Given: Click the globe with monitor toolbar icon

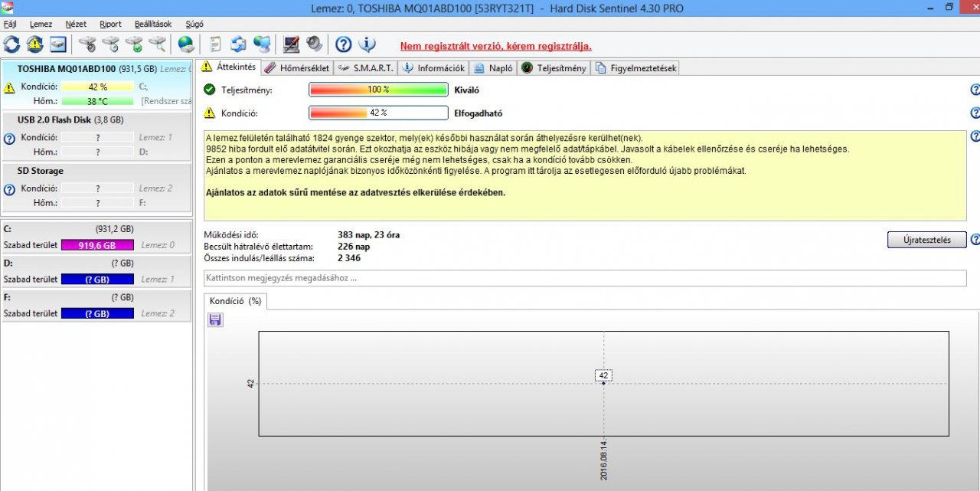Looking at the screenshot, I should pyautogui.click(x=262, y=44).
